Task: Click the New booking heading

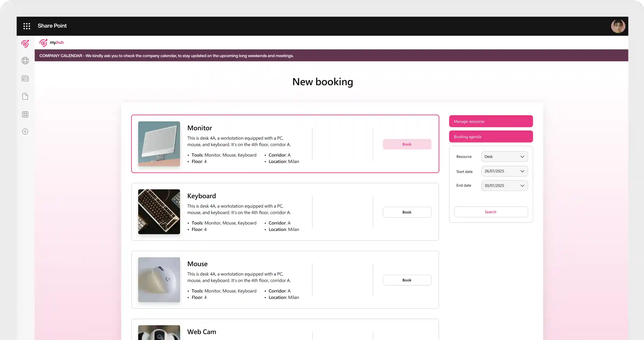Action: pyautogui.click(x=323, y=82)
